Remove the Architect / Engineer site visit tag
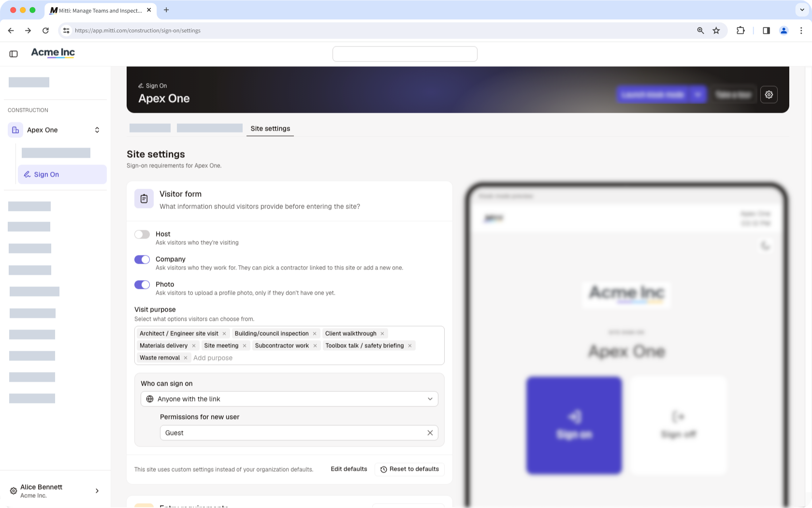812x508 pixels. click(224, 334)
